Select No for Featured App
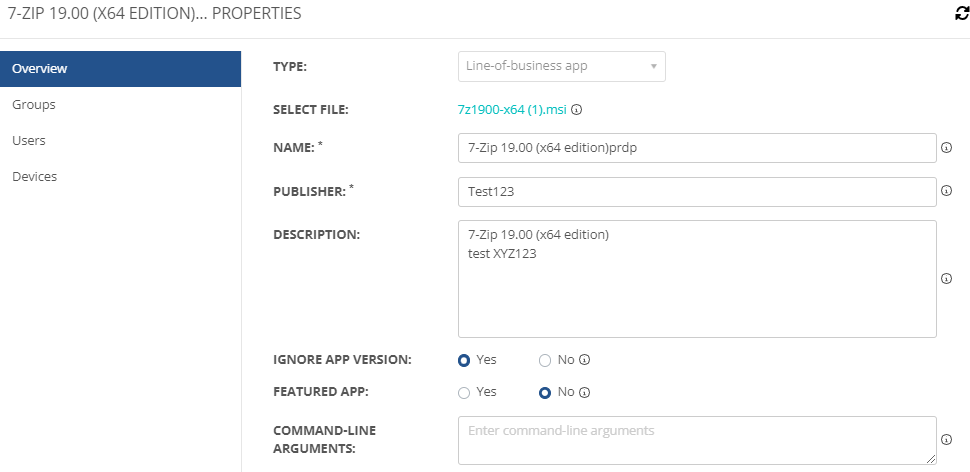This screenshot has height=472, width=970. point(545,393)
